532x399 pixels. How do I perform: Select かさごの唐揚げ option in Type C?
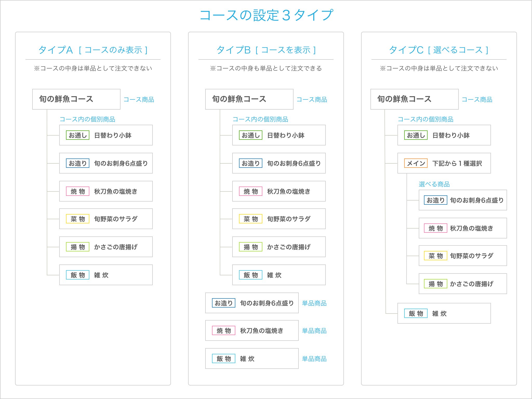[463, 284]
